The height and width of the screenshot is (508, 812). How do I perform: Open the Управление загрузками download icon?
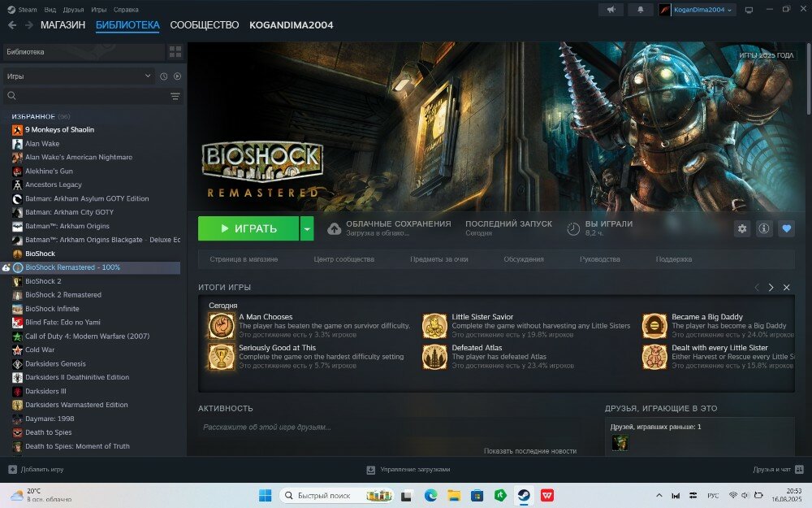point(371,470)
